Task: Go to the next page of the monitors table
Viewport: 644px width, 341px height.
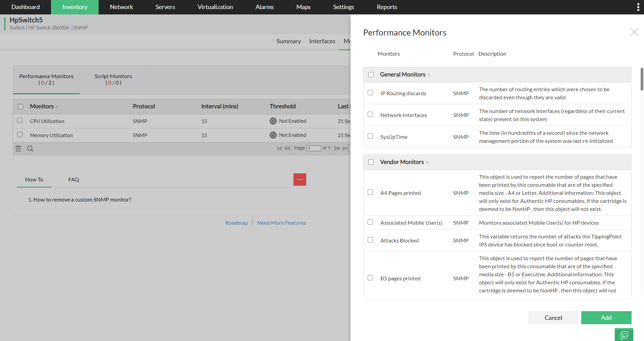Action: [x=337, y=148]
